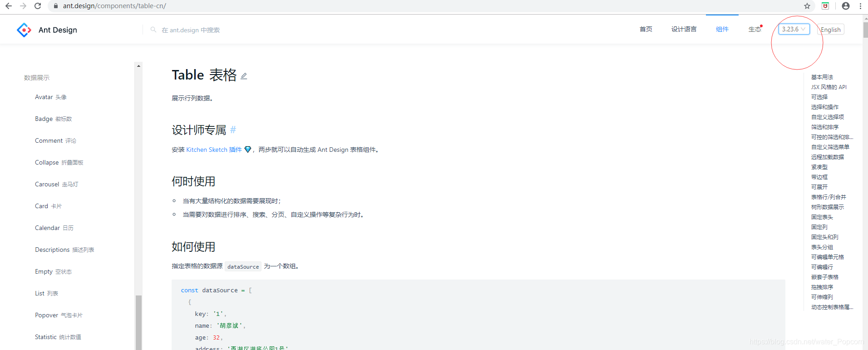Reload the page with refresh icon

[38, 6]
